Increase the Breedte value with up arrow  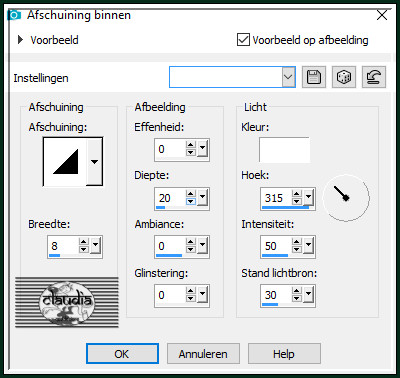click(84, 241)
